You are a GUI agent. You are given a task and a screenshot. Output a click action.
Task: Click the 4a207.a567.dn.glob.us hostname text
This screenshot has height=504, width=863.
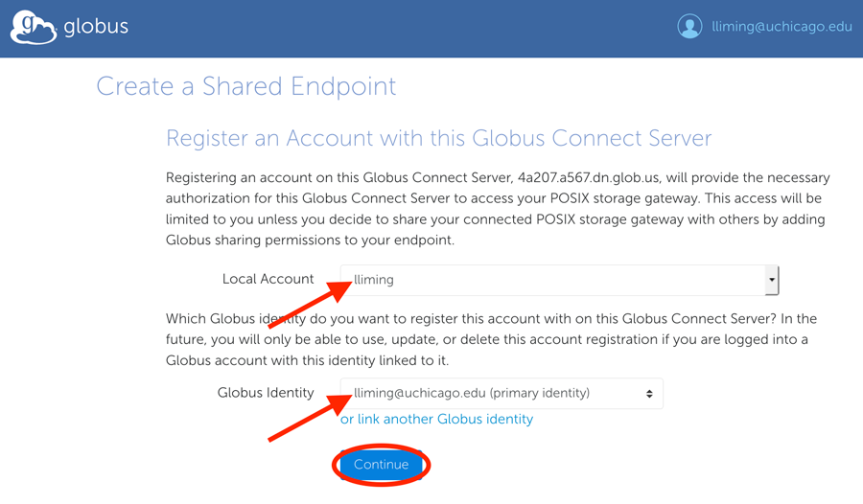(x=588, y=177)
